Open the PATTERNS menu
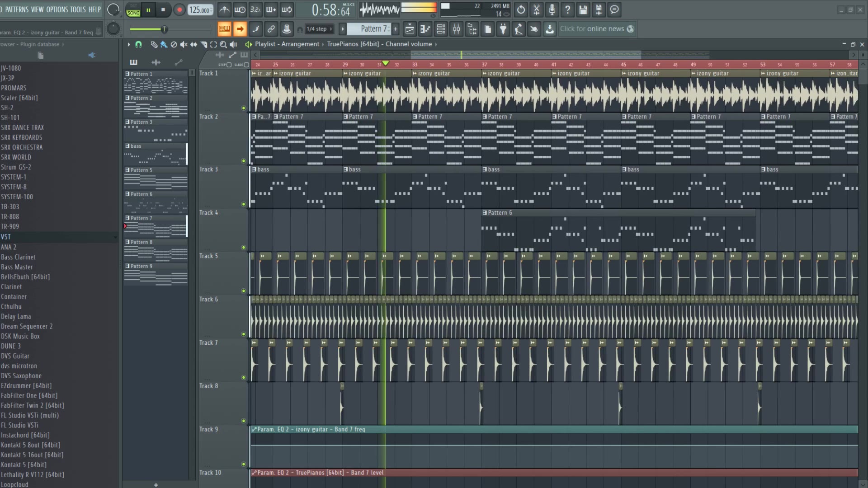 click(x=17, y=9)
